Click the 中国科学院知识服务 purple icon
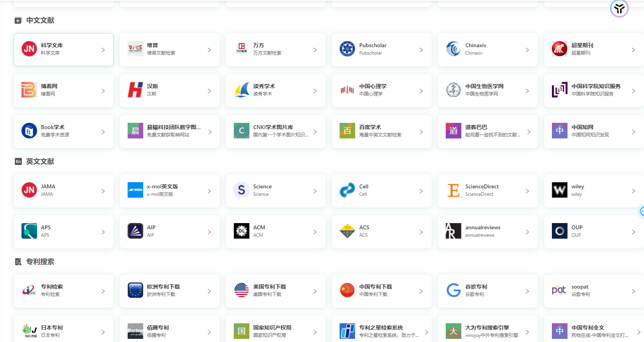Viewport: 644px width, 342px height. [x=560, y=90]
